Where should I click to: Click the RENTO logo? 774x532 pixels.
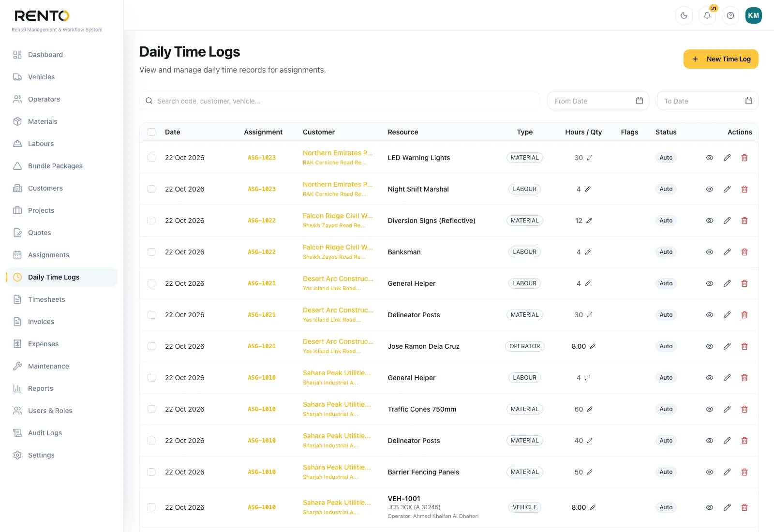click(x=42, y=16)
